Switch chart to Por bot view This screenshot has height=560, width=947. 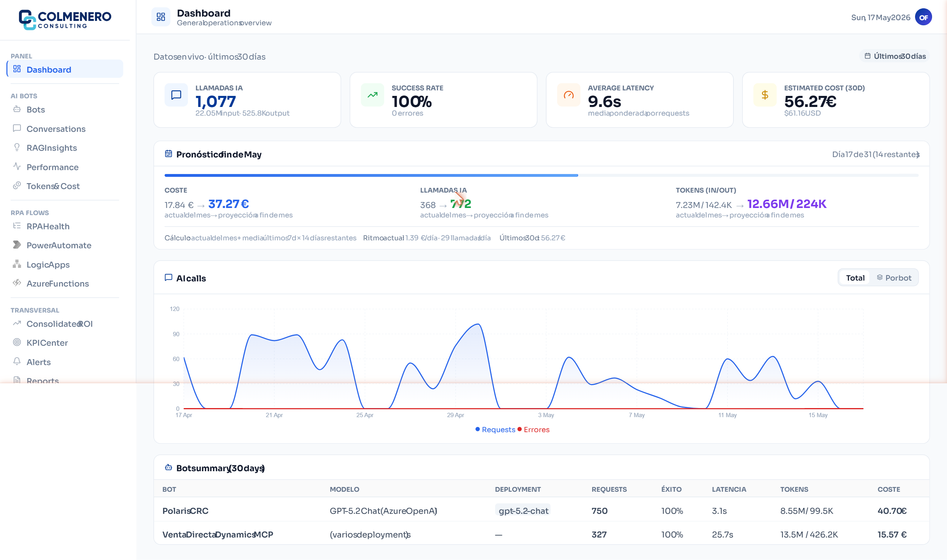click(894, 278)
